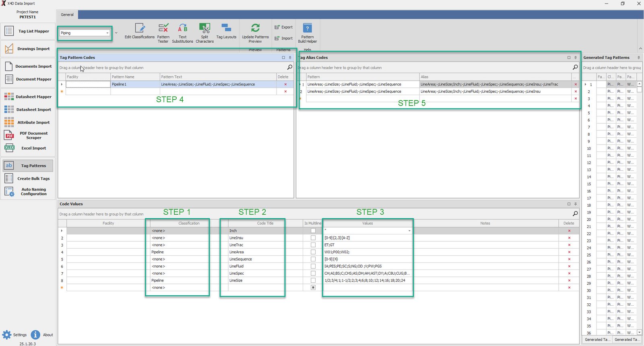The height and width of the screenshot is (346, 644).
Task: Toggle Is Multiline checkbox for Inch row
Action: tap(313, 231)
